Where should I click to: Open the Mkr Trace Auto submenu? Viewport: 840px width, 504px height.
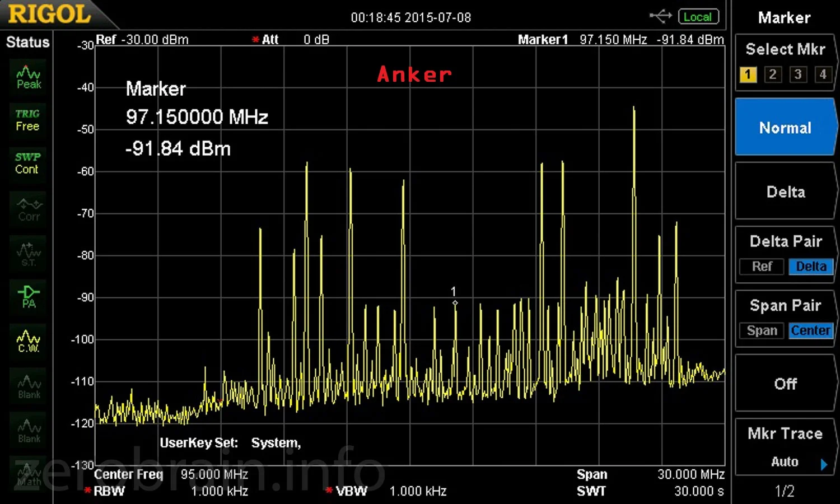coord(785,447)
